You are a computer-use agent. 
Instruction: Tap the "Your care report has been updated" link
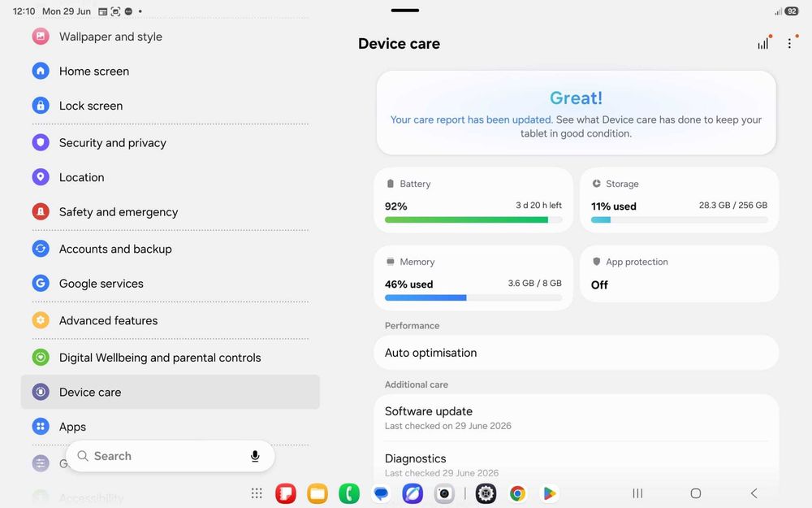click(472, 119)
